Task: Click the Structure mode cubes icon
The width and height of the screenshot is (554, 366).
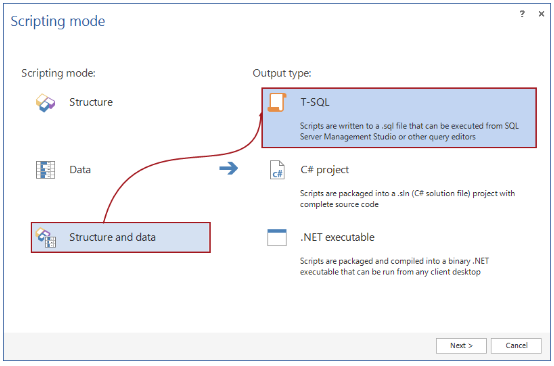Action: tap(46, 102)
